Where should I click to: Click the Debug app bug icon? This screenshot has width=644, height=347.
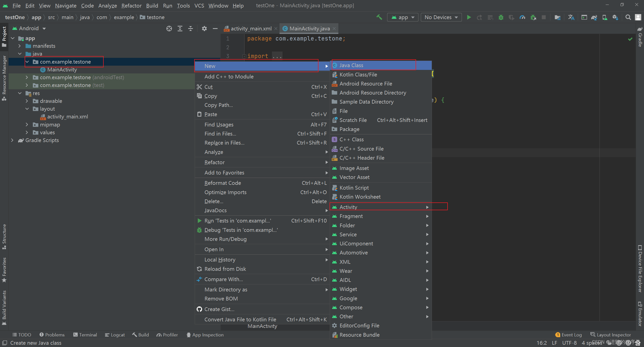point(501,17)
